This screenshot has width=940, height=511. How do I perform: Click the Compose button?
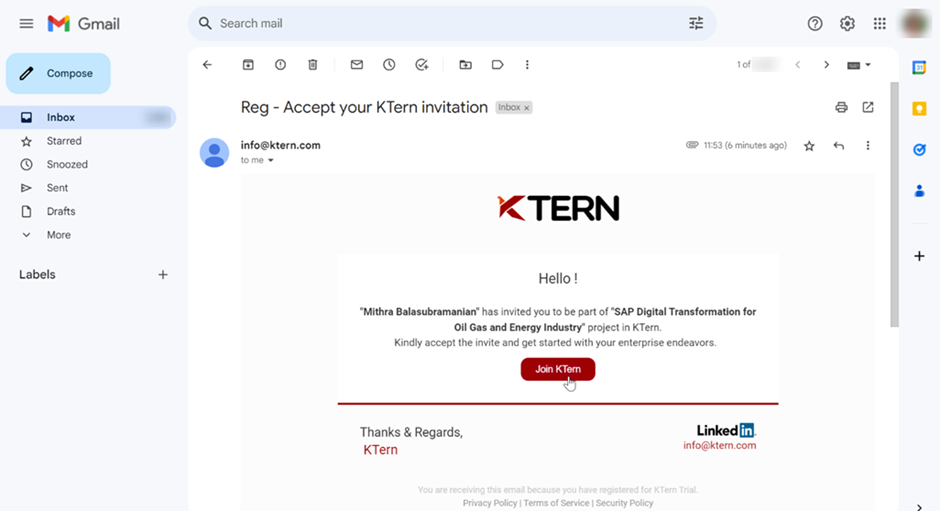pos(58,73)
